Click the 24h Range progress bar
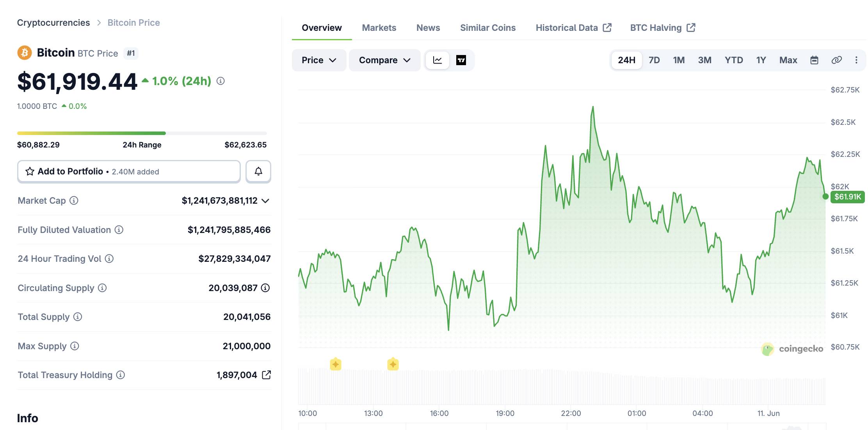This screenshot has width=868, height=430. coord(142,133)
